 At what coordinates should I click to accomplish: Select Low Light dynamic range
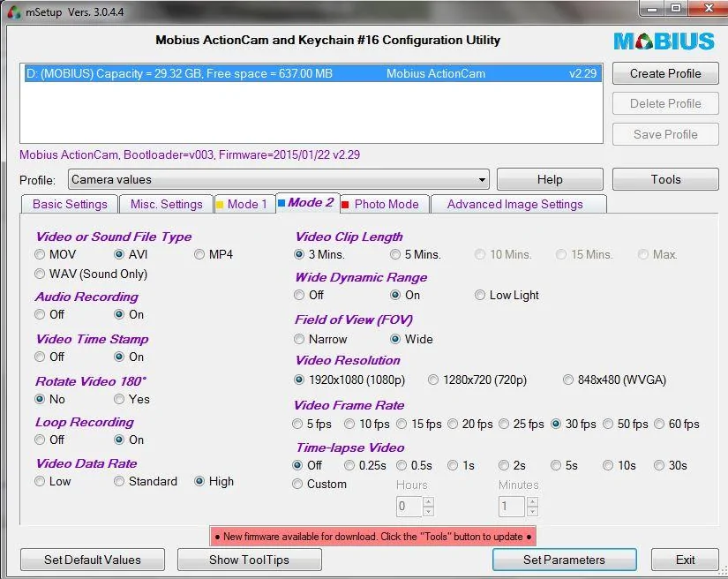pos(507,295)
